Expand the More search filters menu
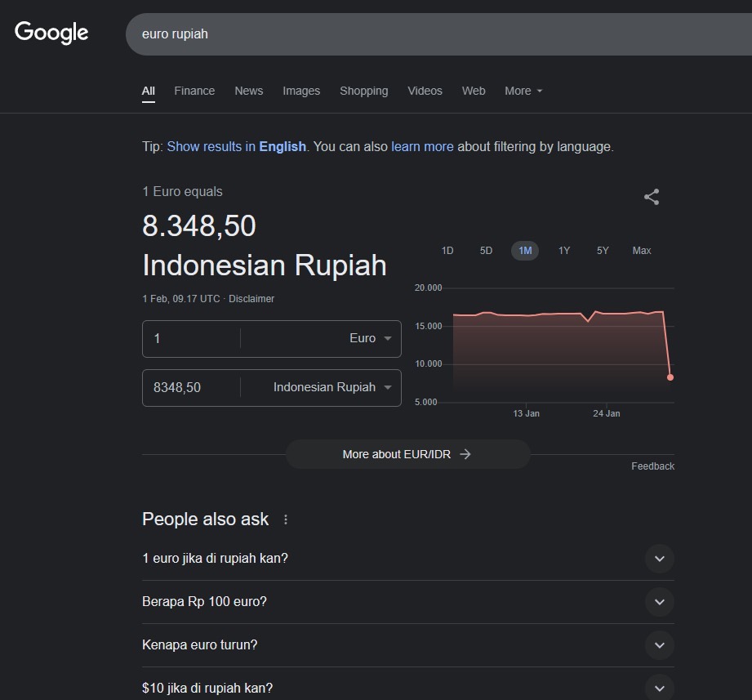 [523, 91]
